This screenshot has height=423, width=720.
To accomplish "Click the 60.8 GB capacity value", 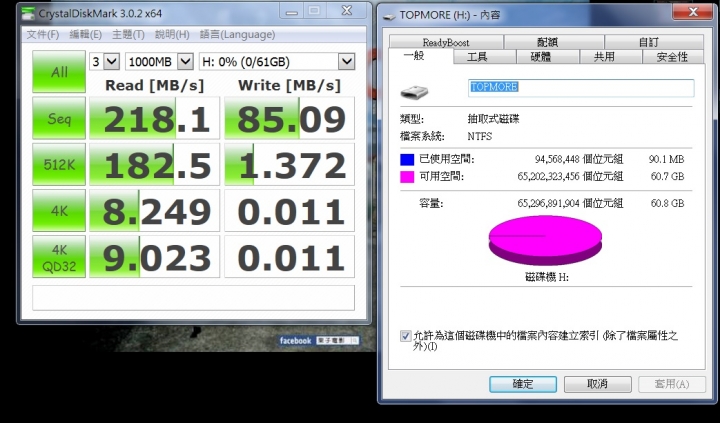I will click(x=667, y=203).
